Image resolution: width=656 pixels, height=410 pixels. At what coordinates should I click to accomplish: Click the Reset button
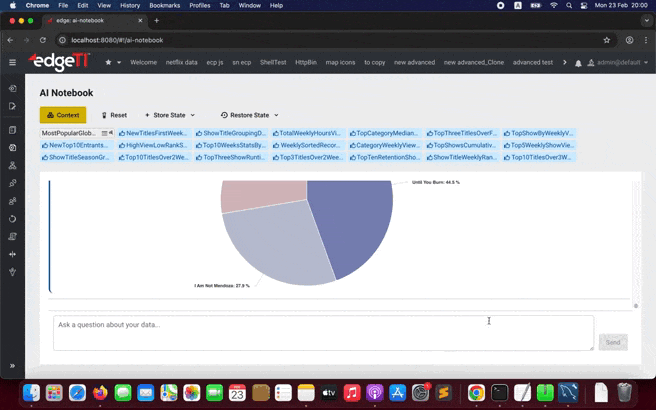(113, 115)
